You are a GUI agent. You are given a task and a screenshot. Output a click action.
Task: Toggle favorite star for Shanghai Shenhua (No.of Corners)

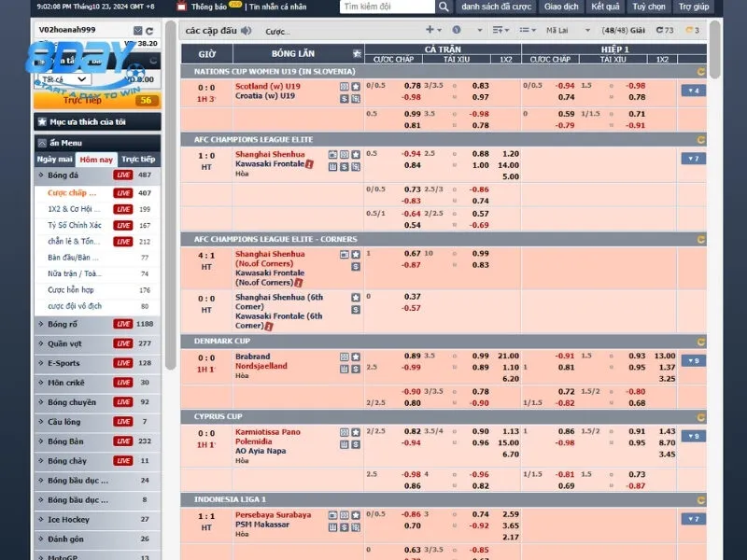pos(356,254)
